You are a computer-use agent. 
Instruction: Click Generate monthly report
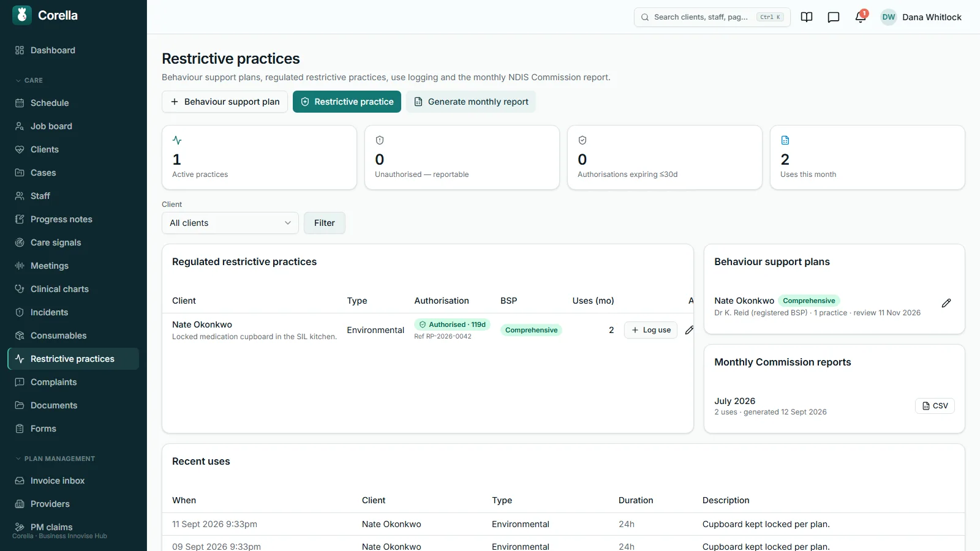471,102
